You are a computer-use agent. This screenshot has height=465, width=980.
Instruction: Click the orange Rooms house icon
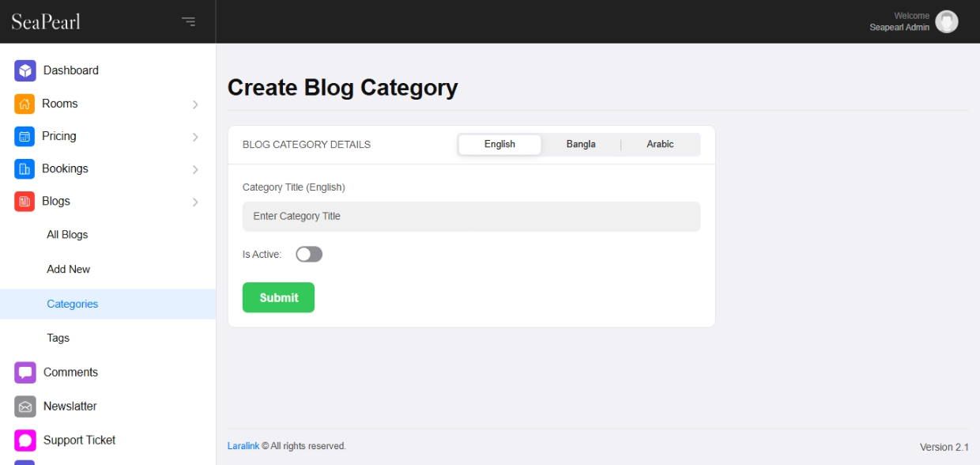24,104
